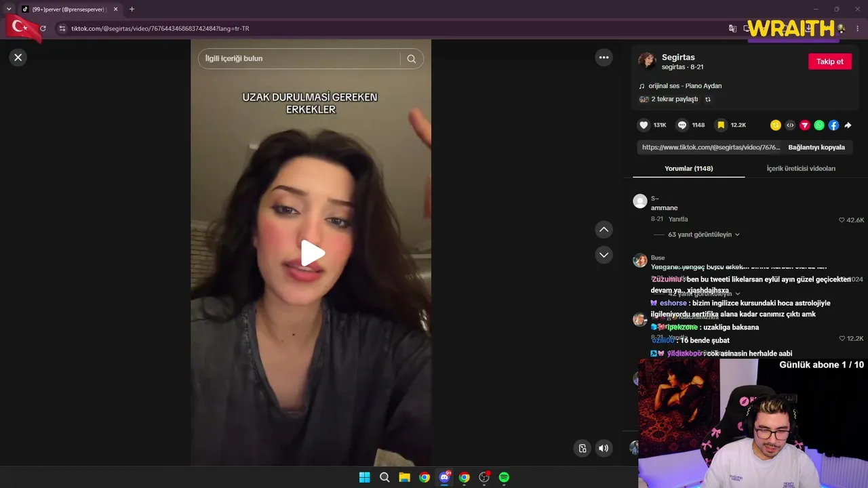Viewport: 868px width, 488px height.
Task: Click the 'Takip et' follow button
Action: pos(829,62)
